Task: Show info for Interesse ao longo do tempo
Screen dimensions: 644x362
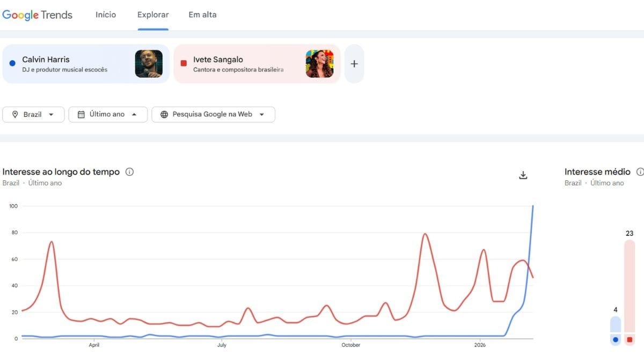Action: point(129,172)
